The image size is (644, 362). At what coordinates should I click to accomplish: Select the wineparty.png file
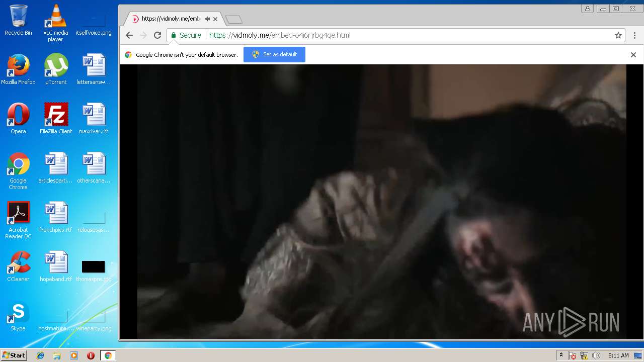94,321
